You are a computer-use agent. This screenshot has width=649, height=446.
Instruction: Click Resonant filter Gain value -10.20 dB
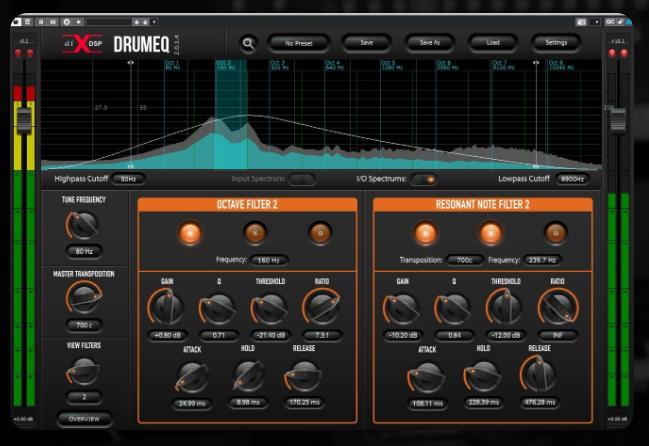point(403,335)
